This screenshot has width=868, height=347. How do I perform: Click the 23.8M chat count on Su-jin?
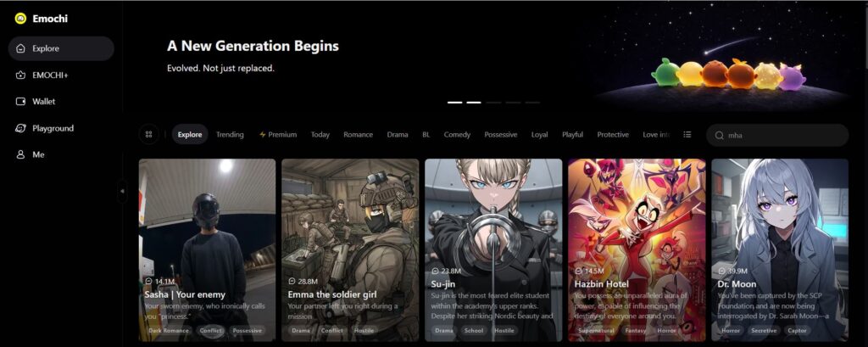tap(446, 271)
